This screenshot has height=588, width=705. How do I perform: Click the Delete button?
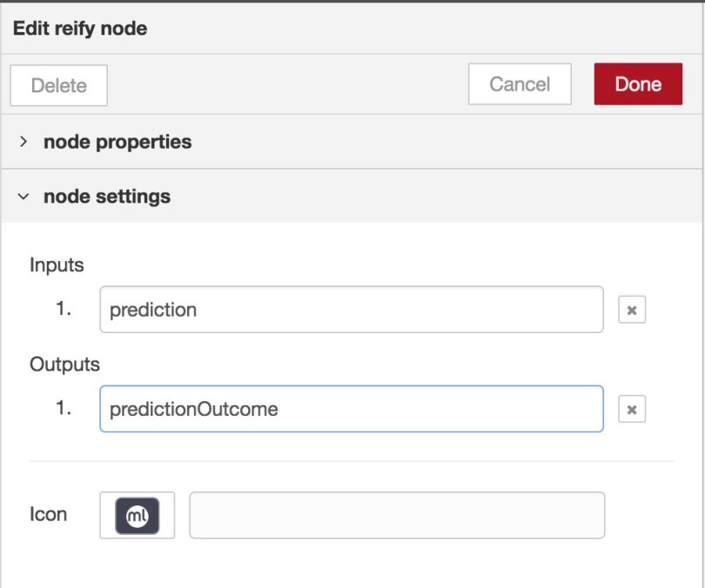pyautogui.click(x=58, y=85)
